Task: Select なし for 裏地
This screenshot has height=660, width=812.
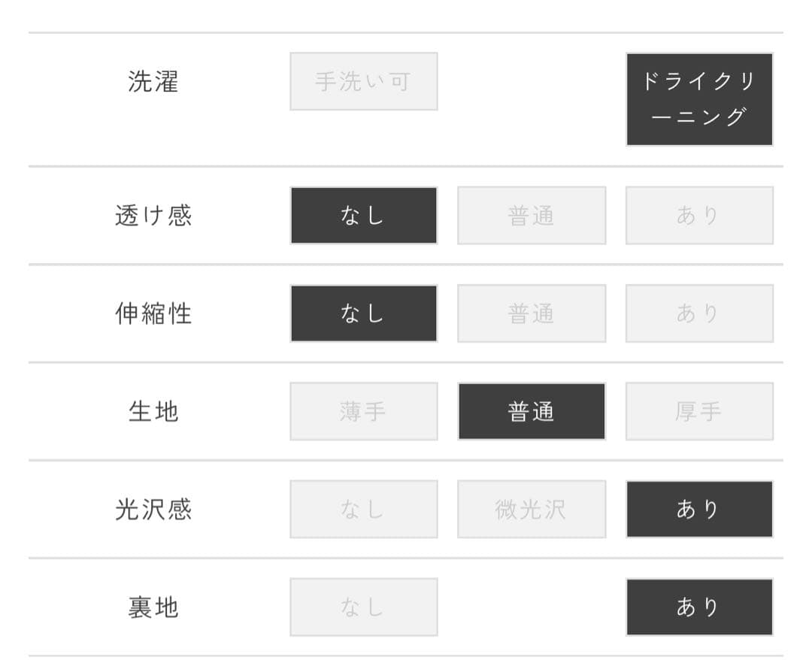Action: click(x=363, y=607)
